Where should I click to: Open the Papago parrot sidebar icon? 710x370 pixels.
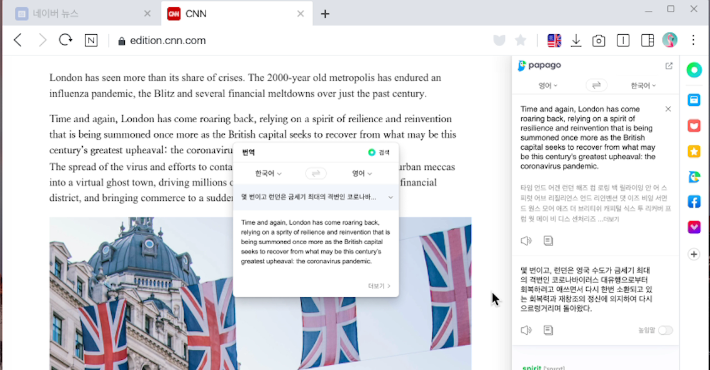(694, 177)
